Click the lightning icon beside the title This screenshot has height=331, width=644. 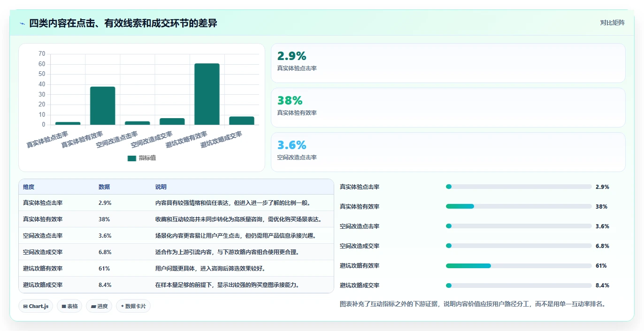(x=22, y=23)
